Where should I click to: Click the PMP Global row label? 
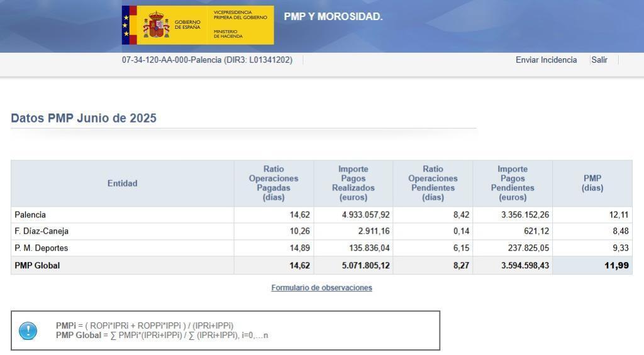pos(37,266)
